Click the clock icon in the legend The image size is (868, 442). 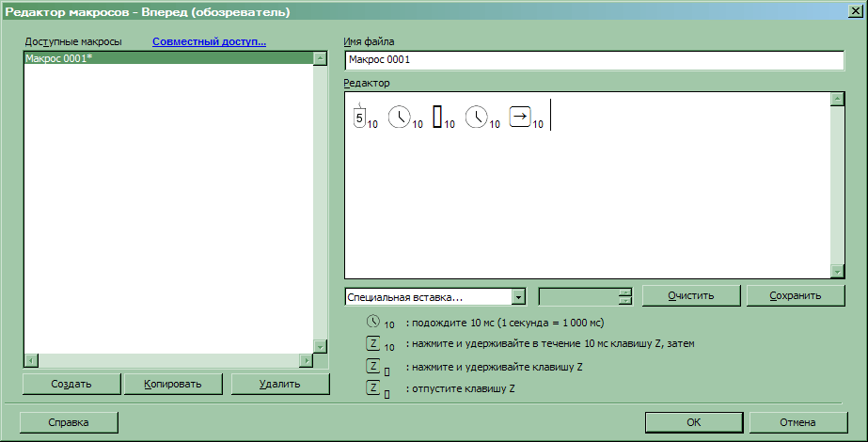point(373,321)
